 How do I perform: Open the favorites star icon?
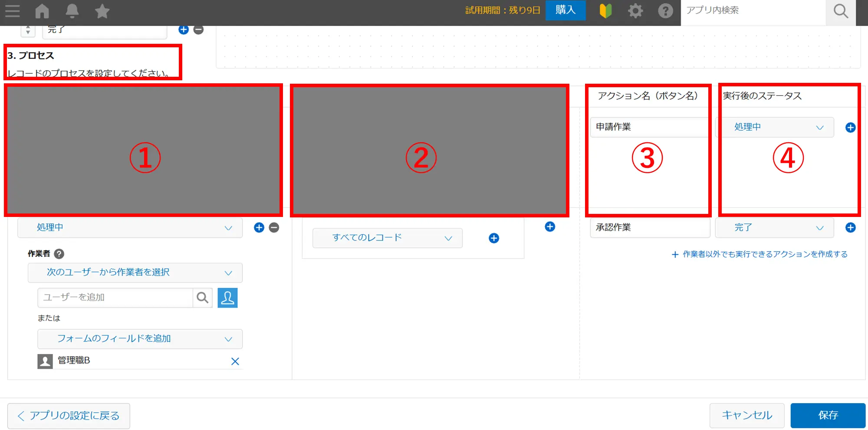coord(102,11)
